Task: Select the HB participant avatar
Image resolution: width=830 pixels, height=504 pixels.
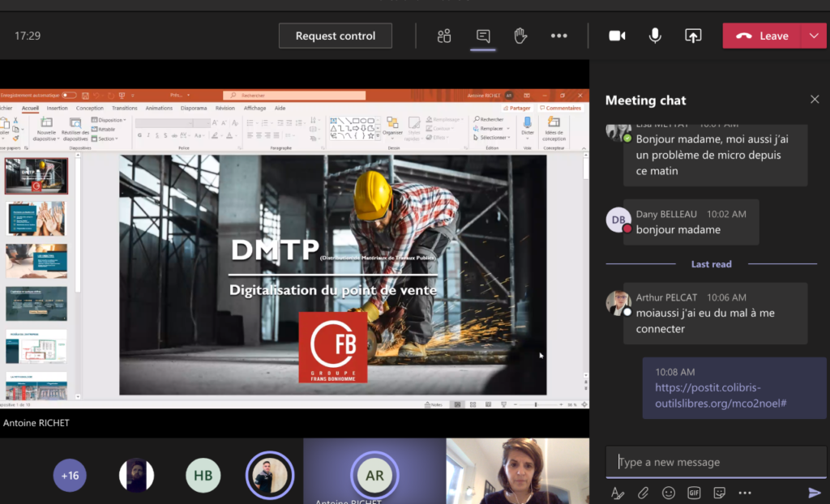Action: pos(203,476)
